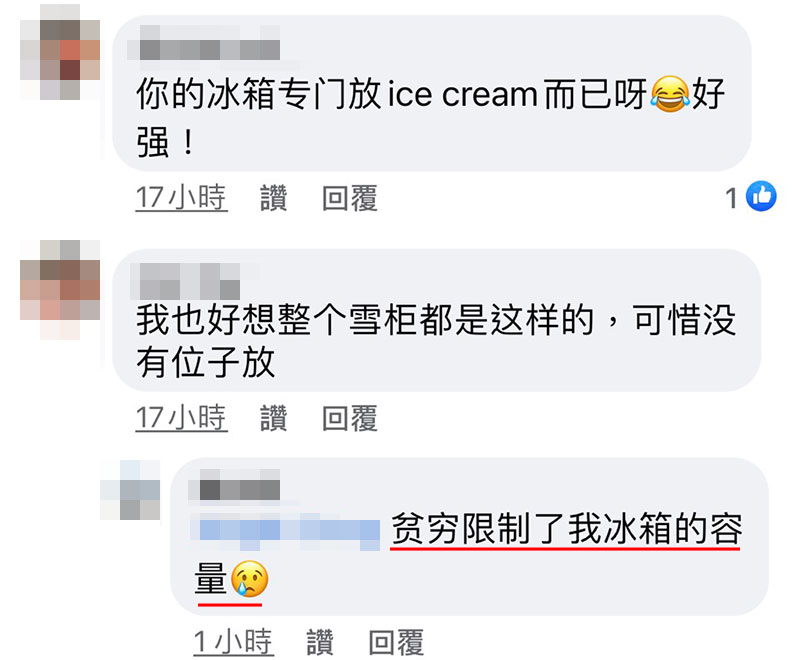Reply to the 雪柜 comment via 回覆
800x660 pixels.
(350, 418)
